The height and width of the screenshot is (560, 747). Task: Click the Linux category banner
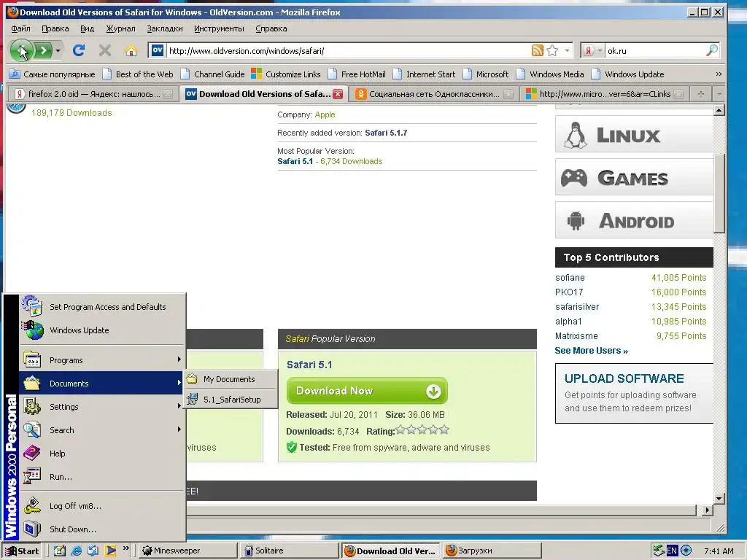[634, 134]
